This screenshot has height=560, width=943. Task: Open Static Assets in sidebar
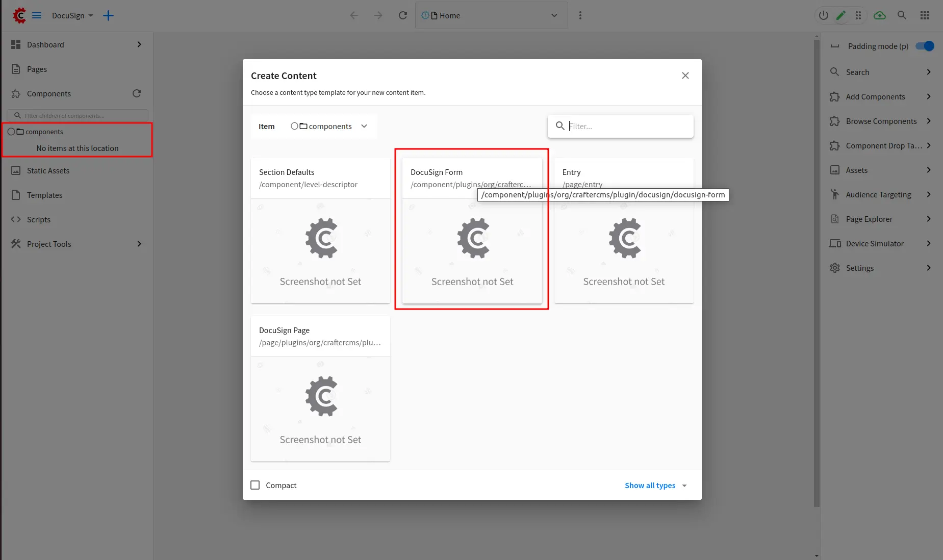click(48, 170)
